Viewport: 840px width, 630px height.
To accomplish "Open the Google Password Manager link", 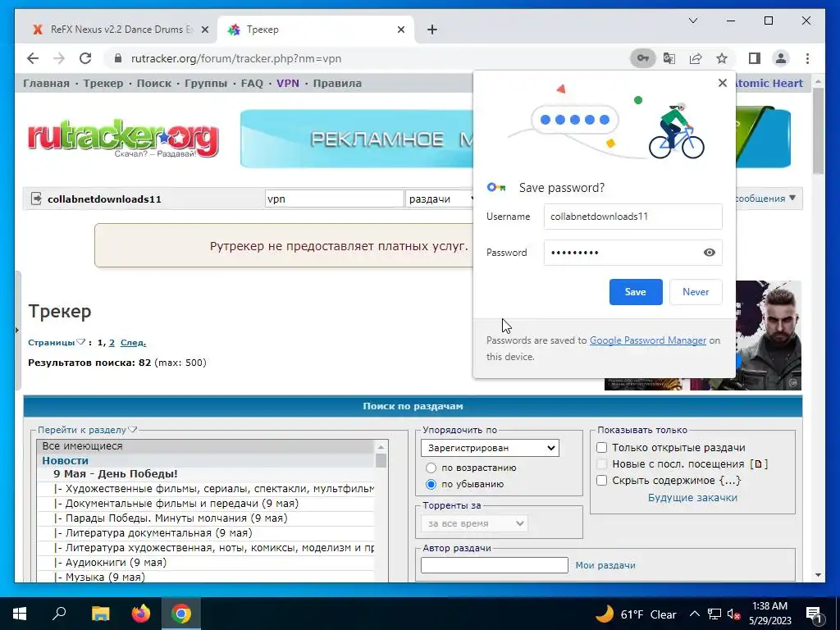I will [x=648, y=340].
